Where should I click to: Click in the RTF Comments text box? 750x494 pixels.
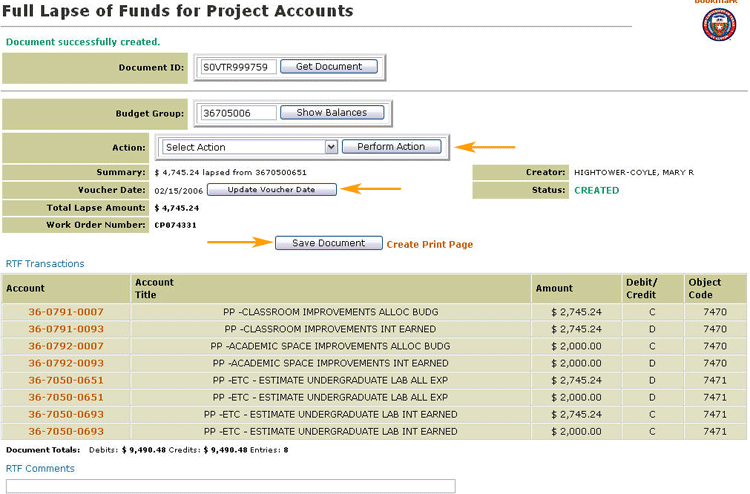[x=231, y=486]
